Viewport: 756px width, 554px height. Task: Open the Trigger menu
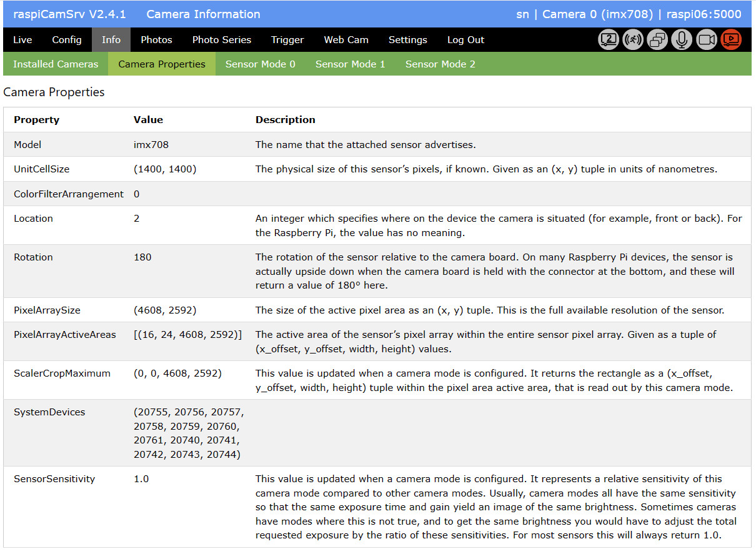287,40
